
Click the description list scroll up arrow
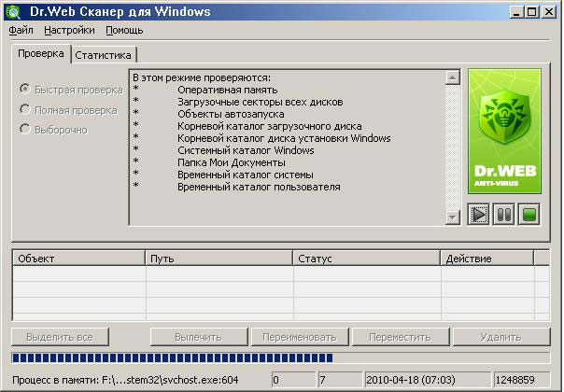pyautogui.click(x=453, y=77)
